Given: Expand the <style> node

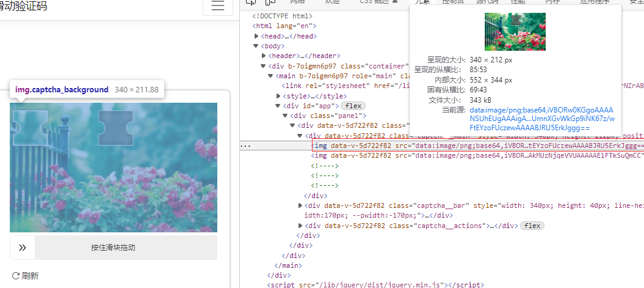Looking at the screenshot, I should point(278,96).
